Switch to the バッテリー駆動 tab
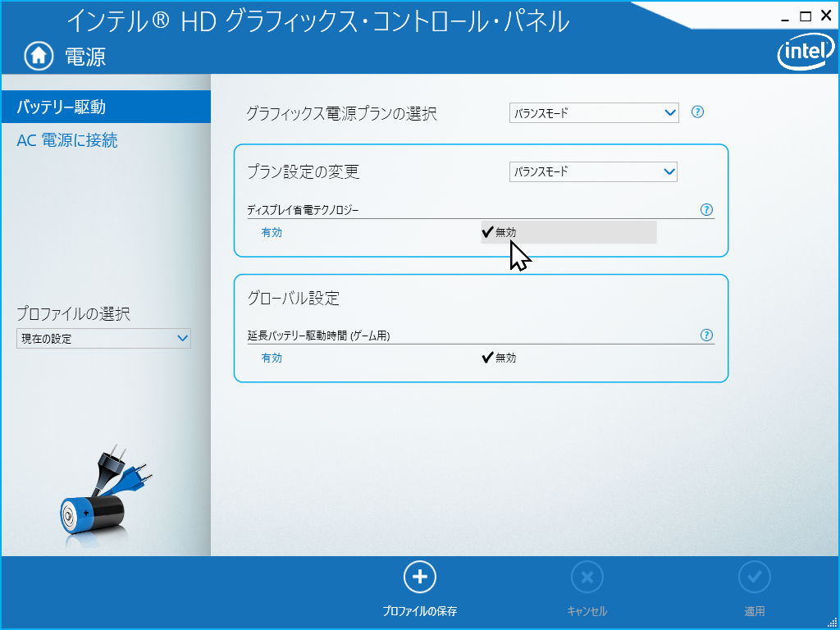Viewport: 840px width, 630px height. tap(62, 107)
